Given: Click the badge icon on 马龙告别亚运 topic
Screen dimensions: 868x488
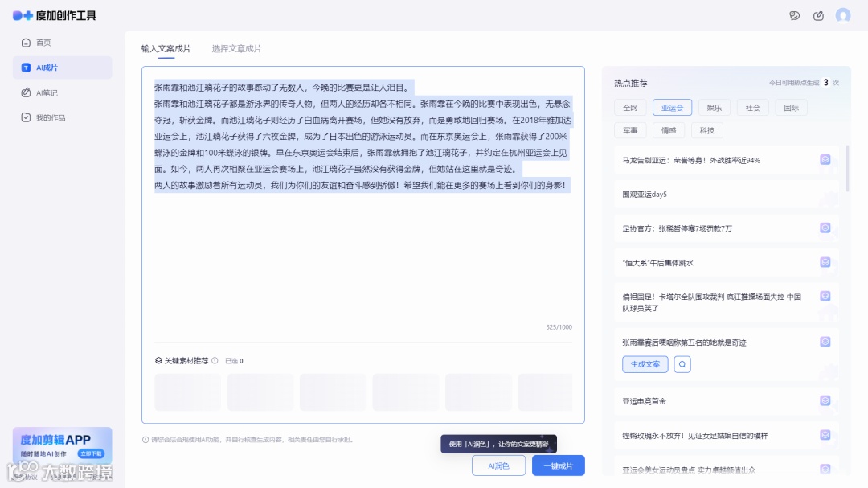Looking at the screenshot, I should (825, 159).
